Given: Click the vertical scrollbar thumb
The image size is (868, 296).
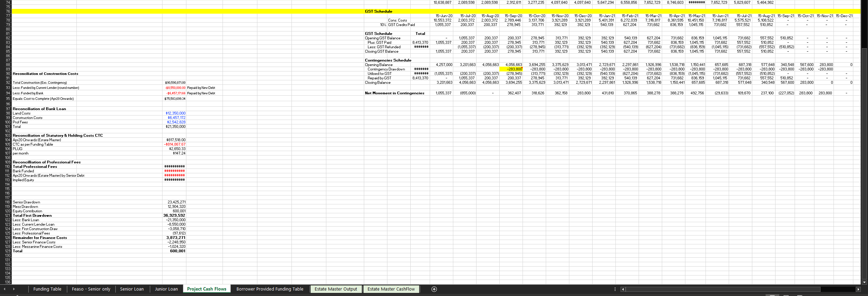Looking at the screenshot, I should coord(864,164).
